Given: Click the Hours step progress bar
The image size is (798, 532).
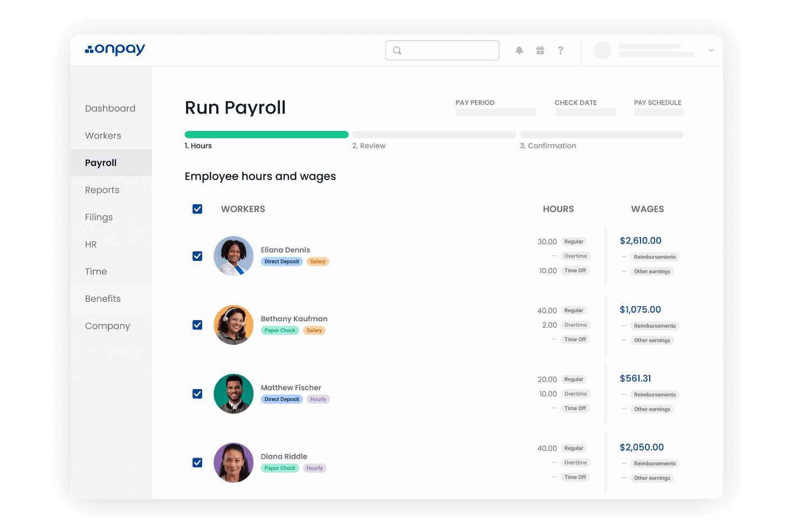Looking at the screenshot, I should pyautogui.click(x=266, y=135).
